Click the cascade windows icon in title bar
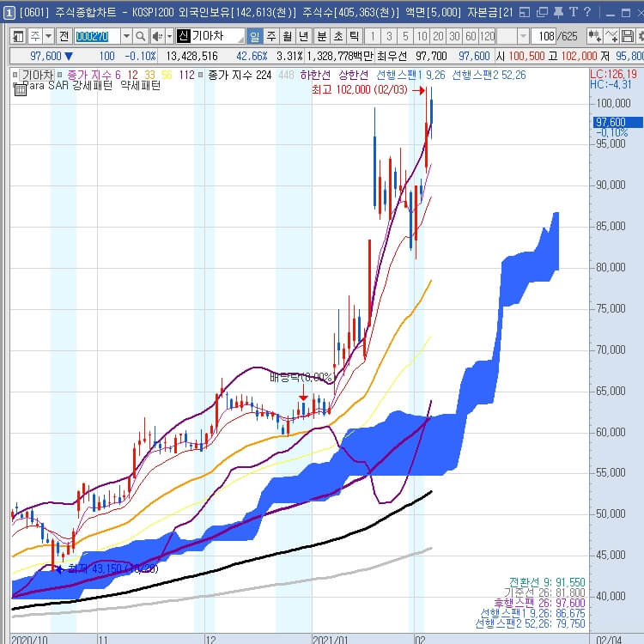The width and height of the screenshot is (644, 644). click(x=542, y=13)
